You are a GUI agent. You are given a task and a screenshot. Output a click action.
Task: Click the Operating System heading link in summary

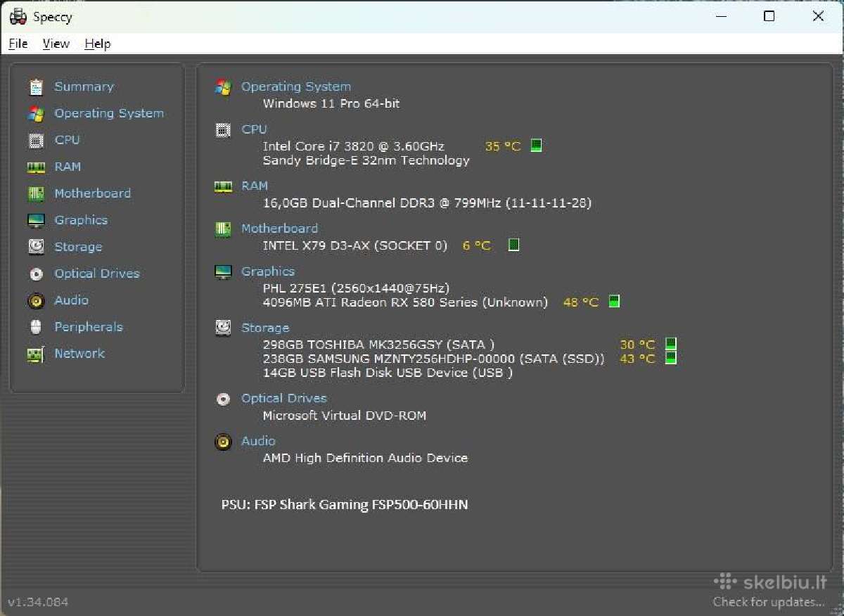(x=296, y=86)
